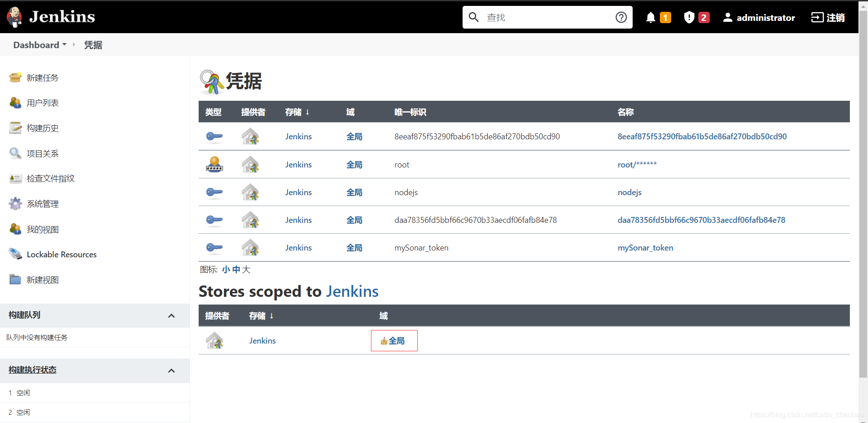Open security warnings shield icon

click(689, 17)
